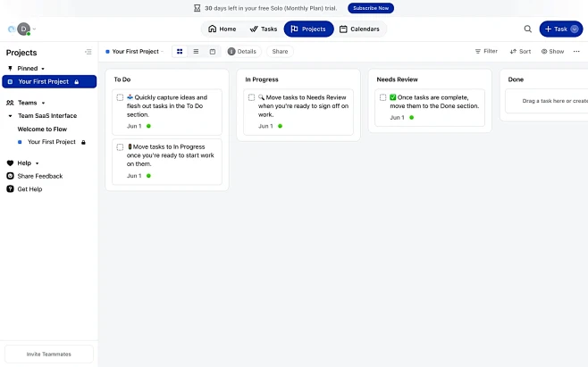
Task: Open Welcome to Flow in sidebar
Action: [x=42, y=129]
